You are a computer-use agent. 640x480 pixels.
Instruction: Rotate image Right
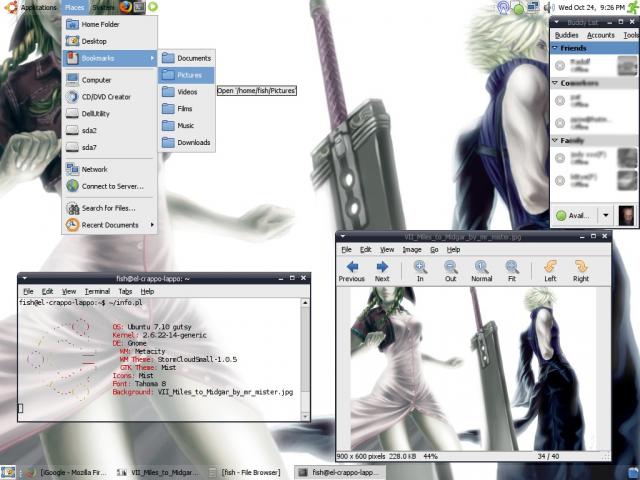click(x=581, y=272)
